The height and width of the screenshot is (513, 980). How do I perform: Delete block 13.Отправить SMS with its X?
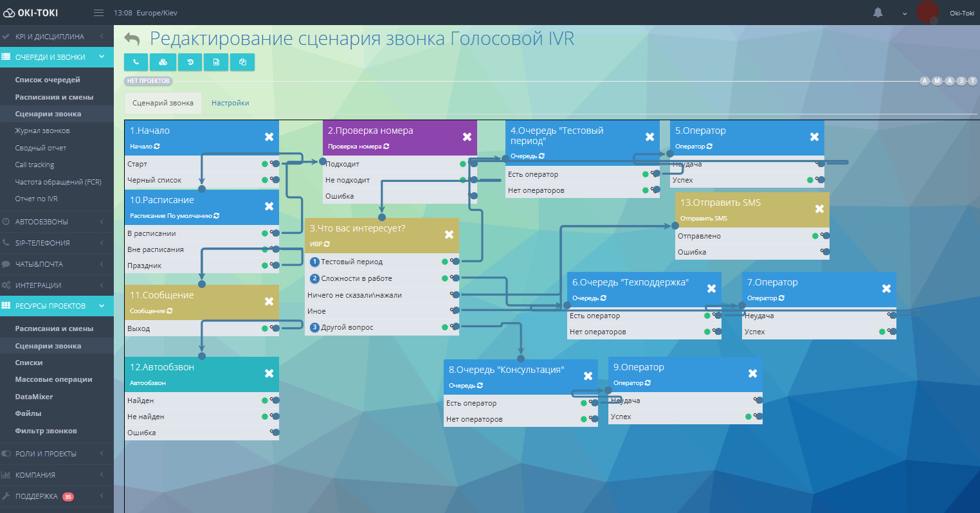tap(819, 209)
